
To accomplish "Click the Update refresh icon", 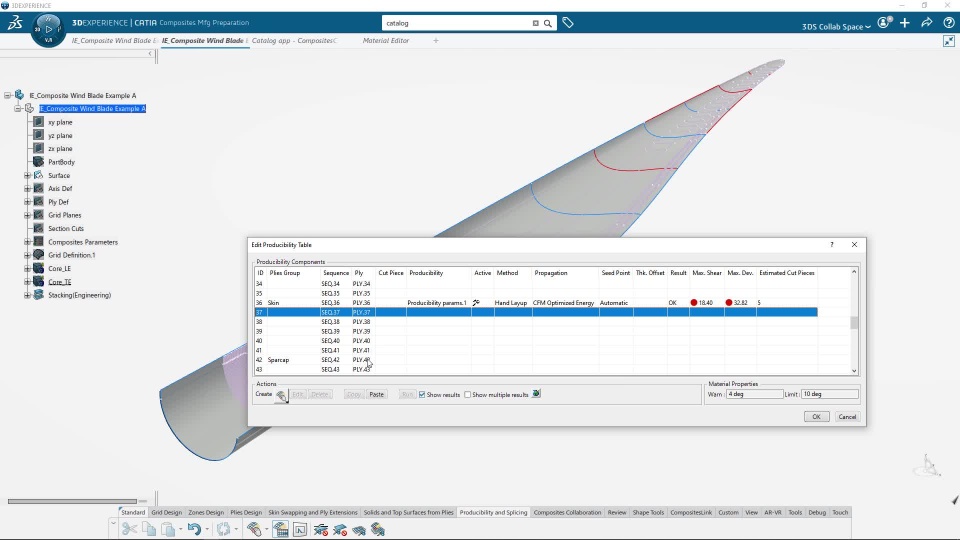I will pos(223,529).
